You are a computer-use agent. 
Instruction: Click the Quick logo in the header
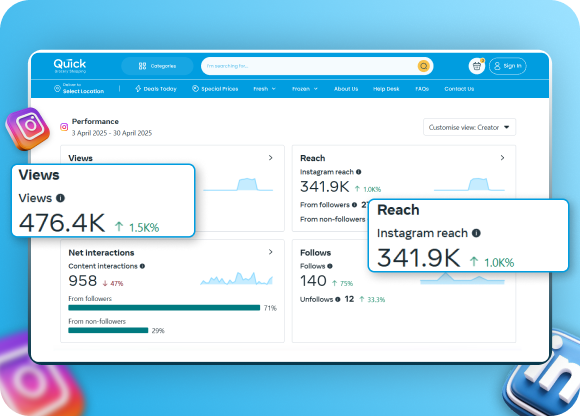tap(70, 65)
